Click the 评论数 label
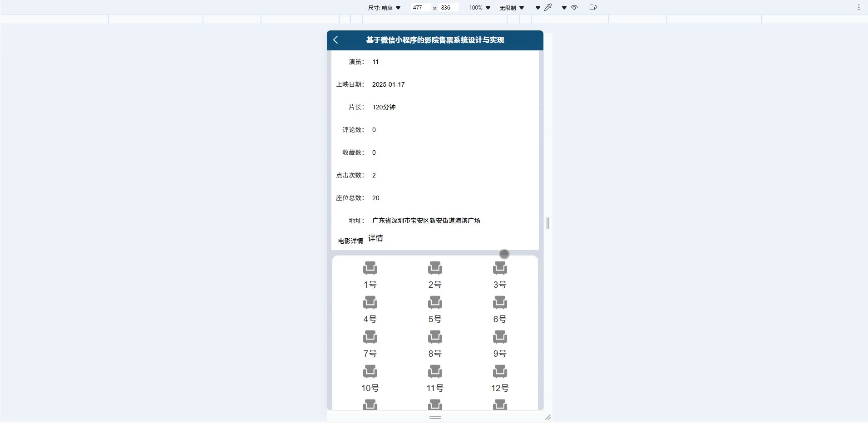 (x=353, y=130)
